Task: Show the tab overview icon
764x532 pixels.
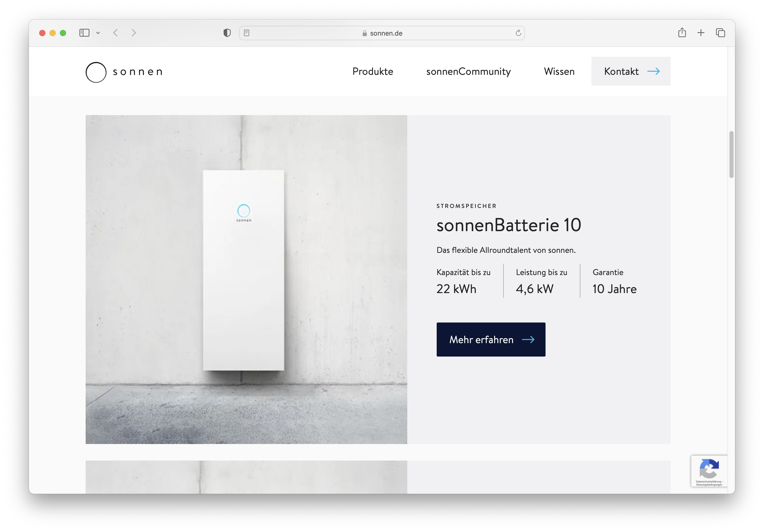Action: pos(720,33)
